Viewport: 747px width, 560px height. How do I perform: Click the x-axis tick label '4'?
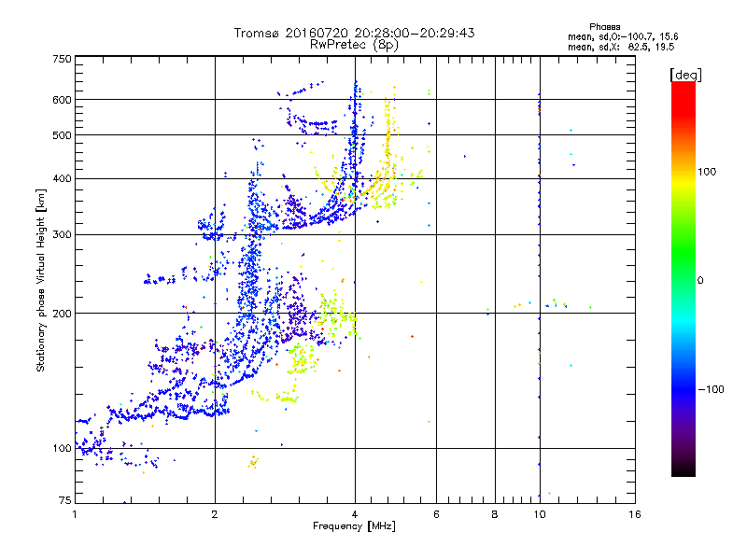355,514
